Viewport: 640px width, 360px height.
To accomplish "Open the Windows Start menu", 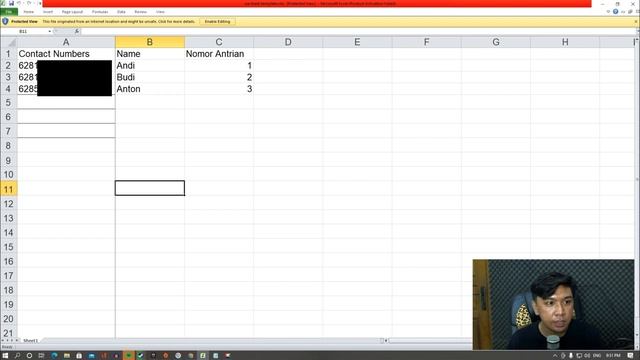I will pyautogui.click(x=5, y=356).
